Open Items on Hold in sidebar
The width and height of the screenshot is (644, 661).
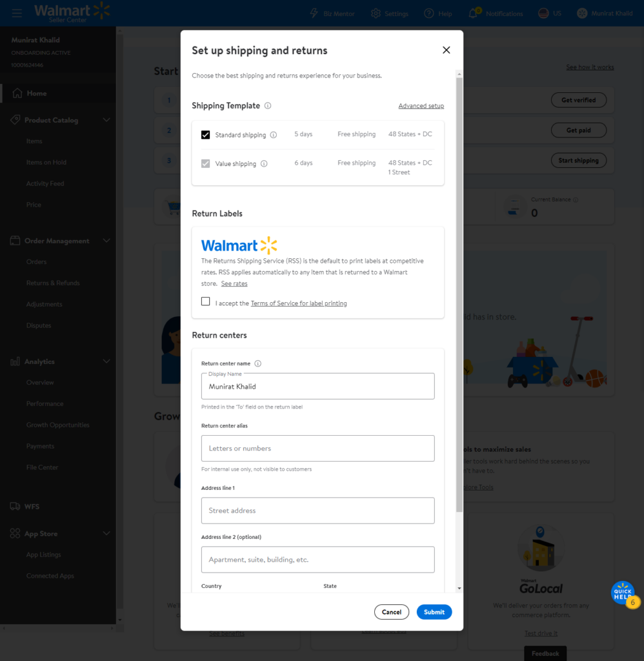(x=46, y=162)
